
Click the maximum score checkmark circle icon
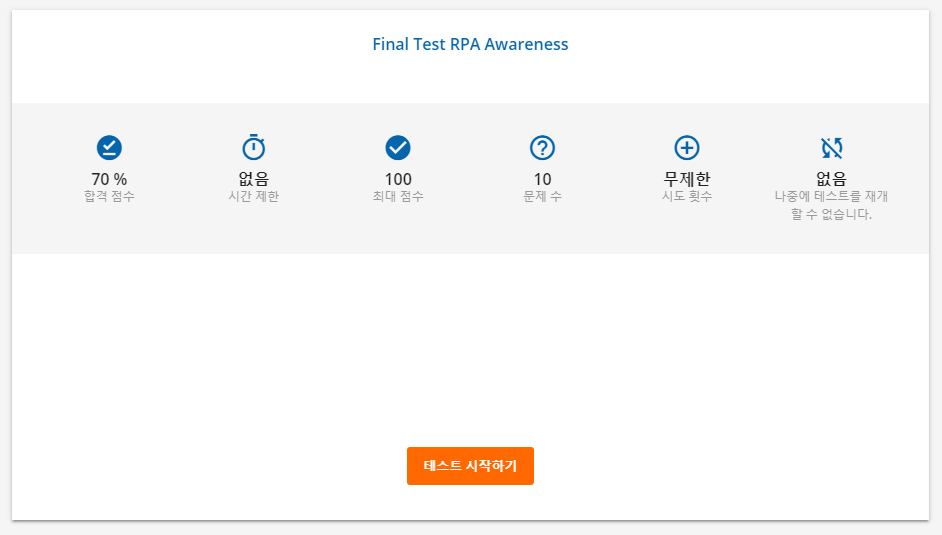pyautogui.click(x=398, y=148)
